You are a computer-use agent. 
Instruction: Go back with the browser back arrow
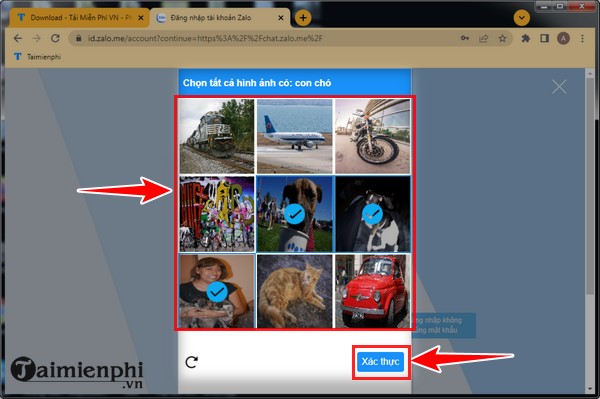pyautogui.click(x=18, y=38)
